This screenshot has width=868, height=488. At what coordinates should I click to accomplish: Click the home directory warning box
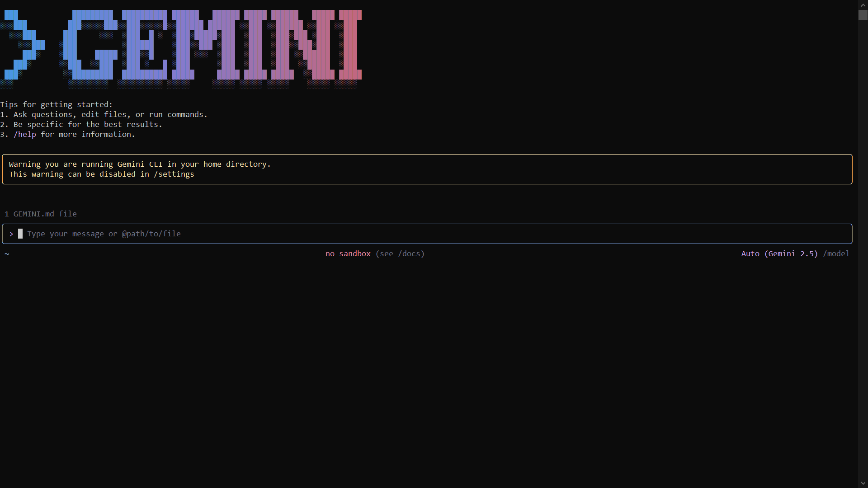pyautogui.click(x=427, y=169)
